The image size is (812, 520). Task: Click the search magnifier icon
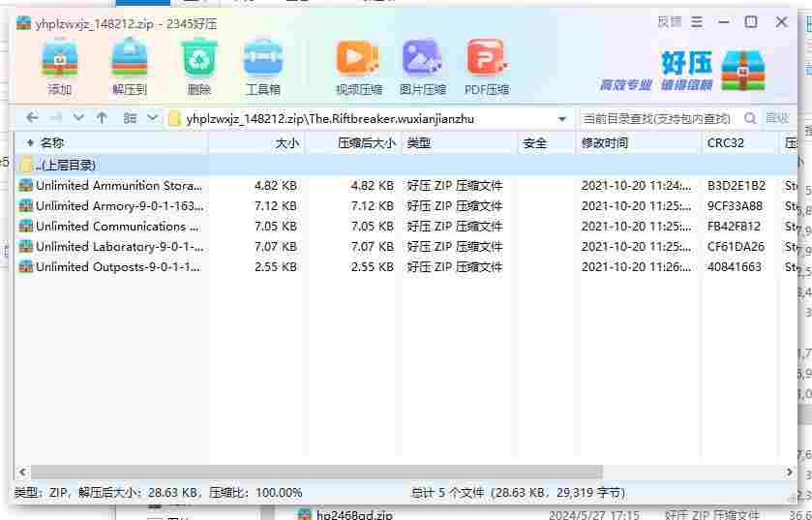[750, 119]
